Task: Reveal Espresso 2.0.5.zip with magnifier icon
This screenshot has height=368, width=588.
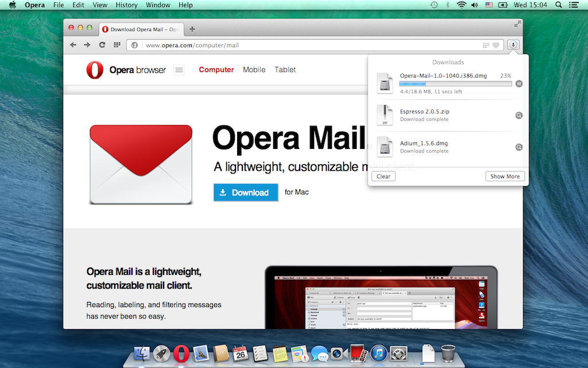Action: (x=519, y=116)
